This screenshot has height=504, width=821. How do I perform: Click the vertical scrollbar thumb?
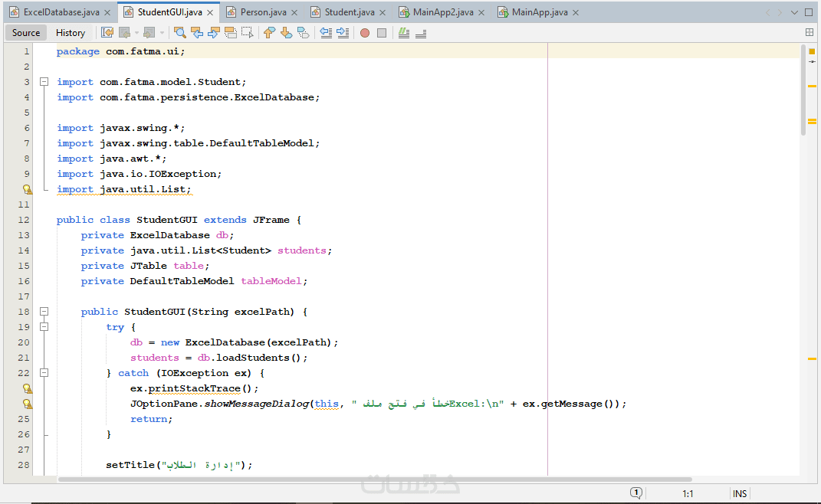coord(803,90)
